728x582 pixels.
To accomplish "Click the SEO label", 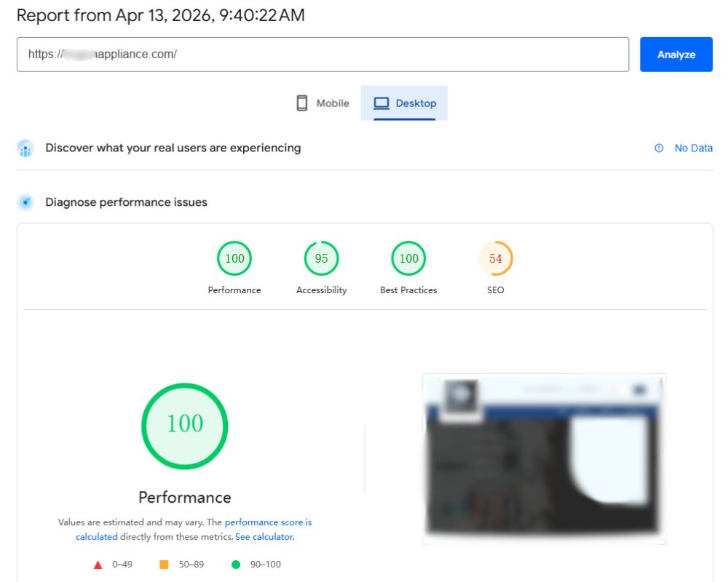I will [x=495, y=290].
